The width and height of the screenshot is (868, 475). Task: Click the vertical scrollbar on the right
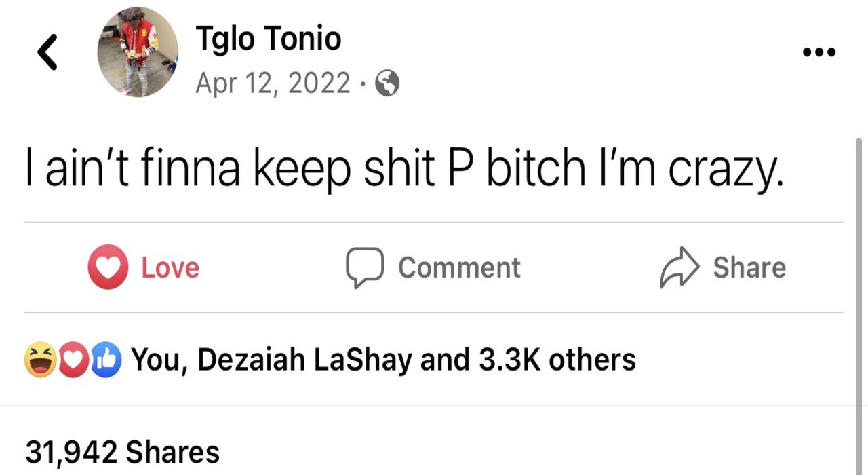coord(859,271)
